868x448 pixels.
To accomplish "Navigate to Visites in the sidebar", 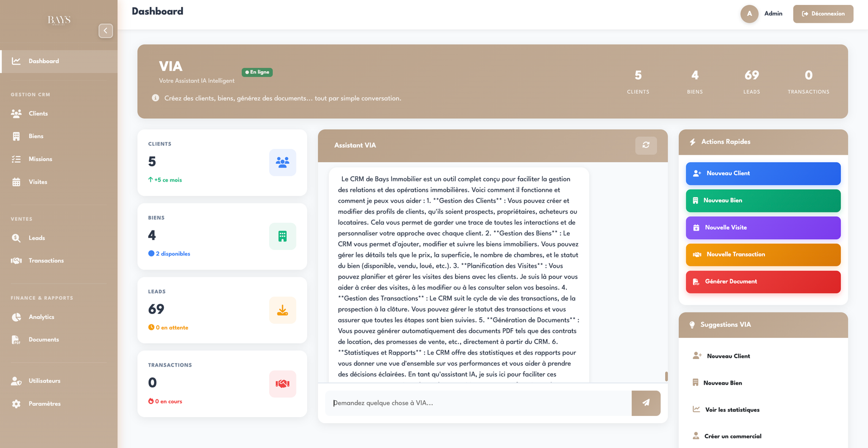I will pos(38,182).
